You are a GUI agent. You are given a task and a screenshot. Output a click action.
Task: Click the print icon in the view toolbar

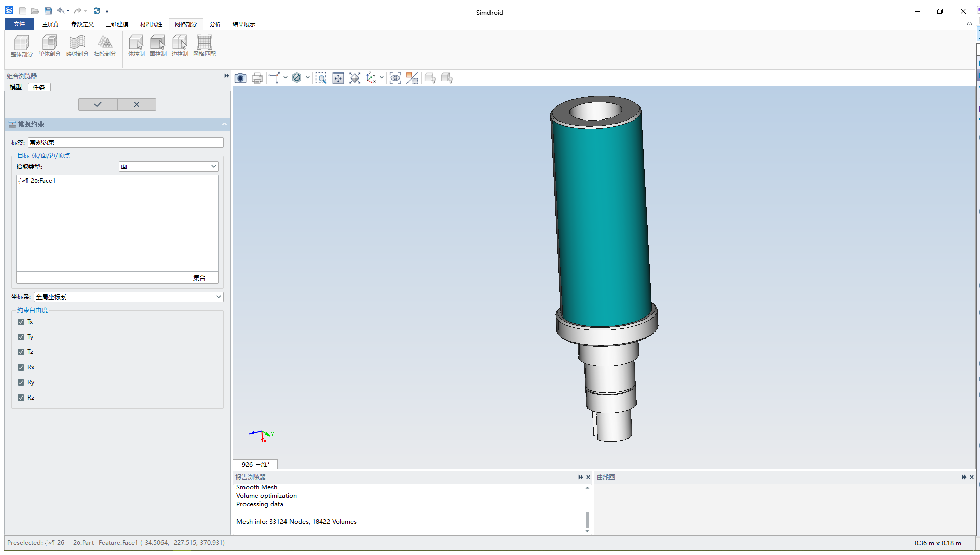[x=257, y=78]
